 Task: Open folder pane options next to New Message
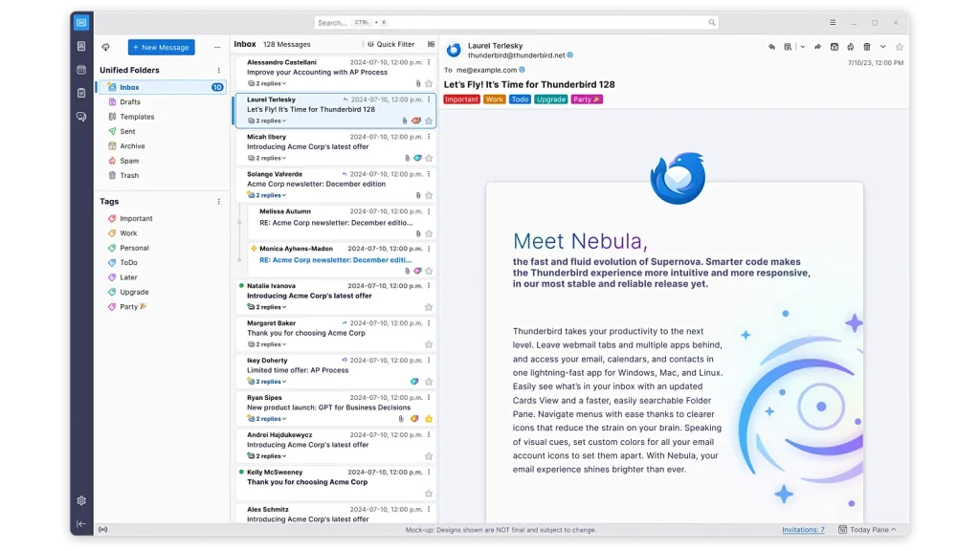click(217, 47)
